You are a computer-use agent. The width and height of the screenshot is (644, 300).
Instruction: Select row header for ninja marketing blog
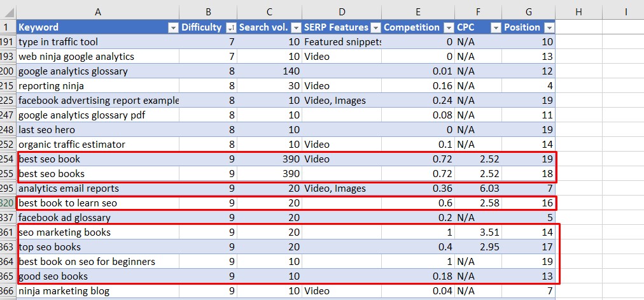8,291
